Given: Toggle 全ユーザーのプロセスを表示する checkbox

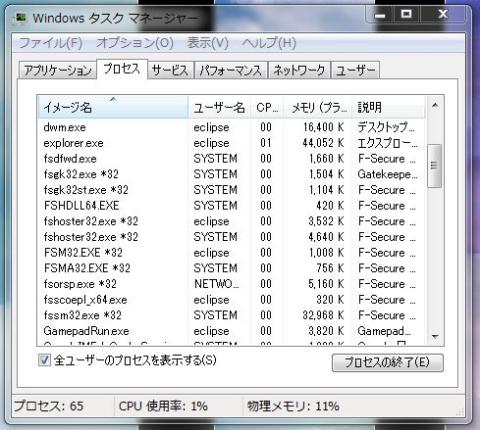Looking at the screenshot, I should point(45,360).
